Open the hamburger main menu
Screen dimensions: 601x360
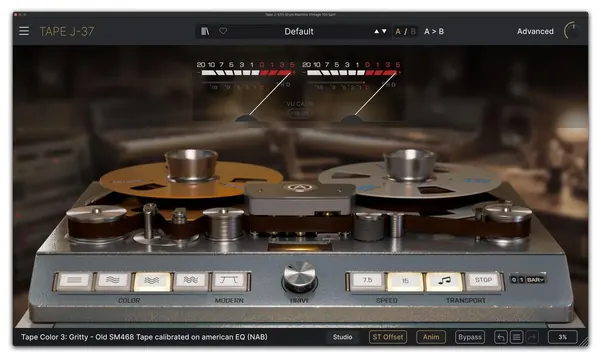pos(24,31)
